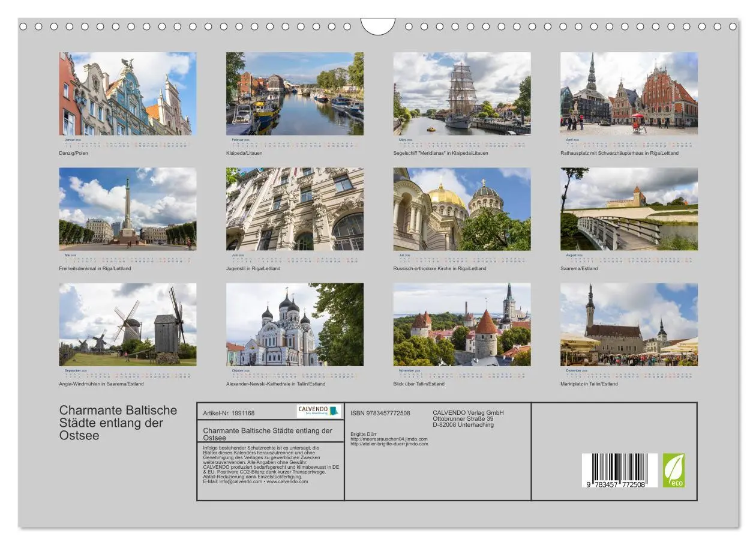The width and height of the screenshot is (756, 545).
Task: Click the CALVENDO publisher logo
Action: 318,411
